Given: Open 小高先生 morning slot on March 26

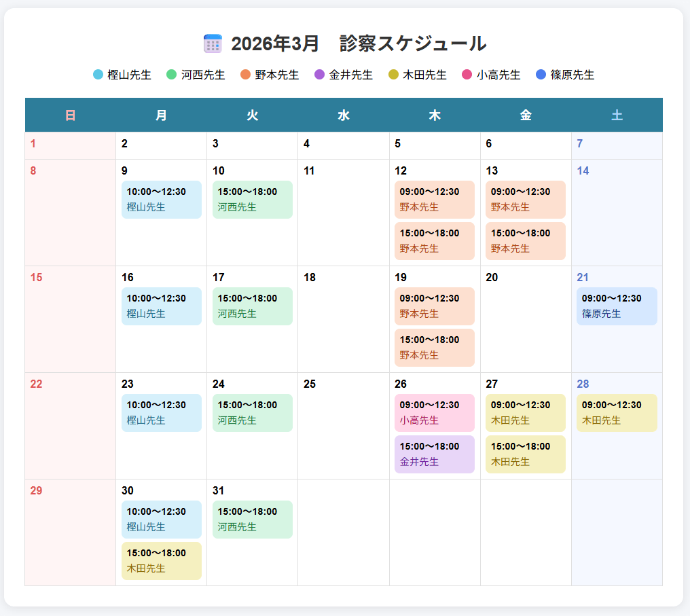Looking at the screenshot, I should click(435, 413).
